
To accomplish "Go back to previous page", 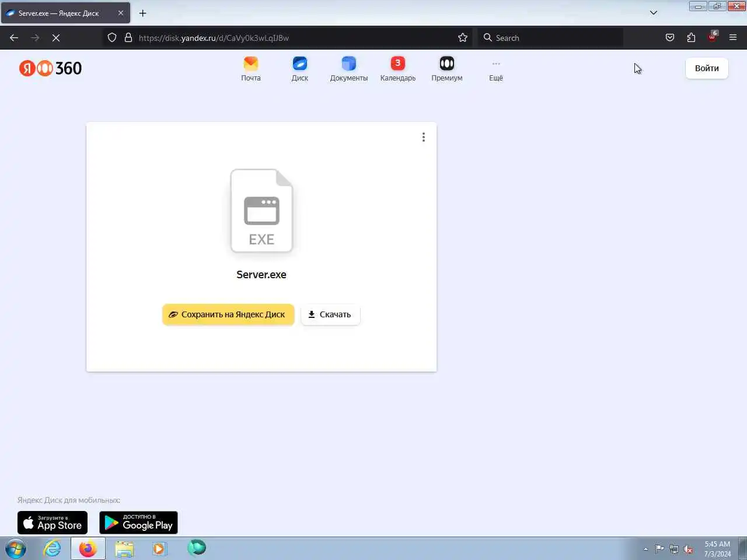I will pos(14,38).
